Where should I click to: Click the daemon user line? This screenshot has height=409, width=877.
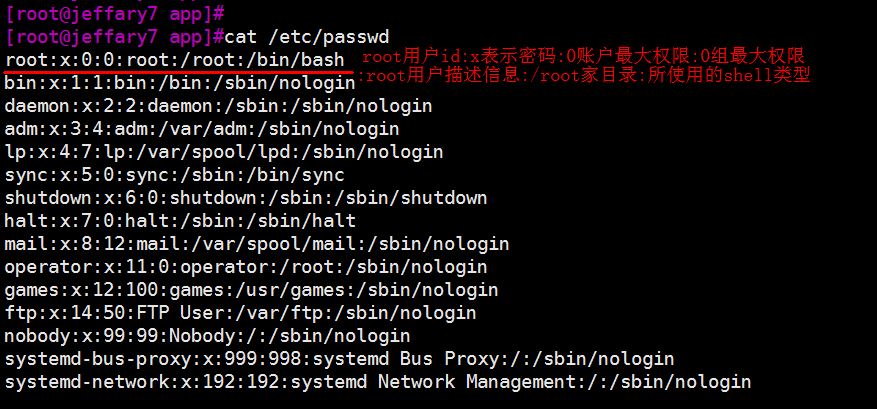pyautogui.click(x=218, y=106)
